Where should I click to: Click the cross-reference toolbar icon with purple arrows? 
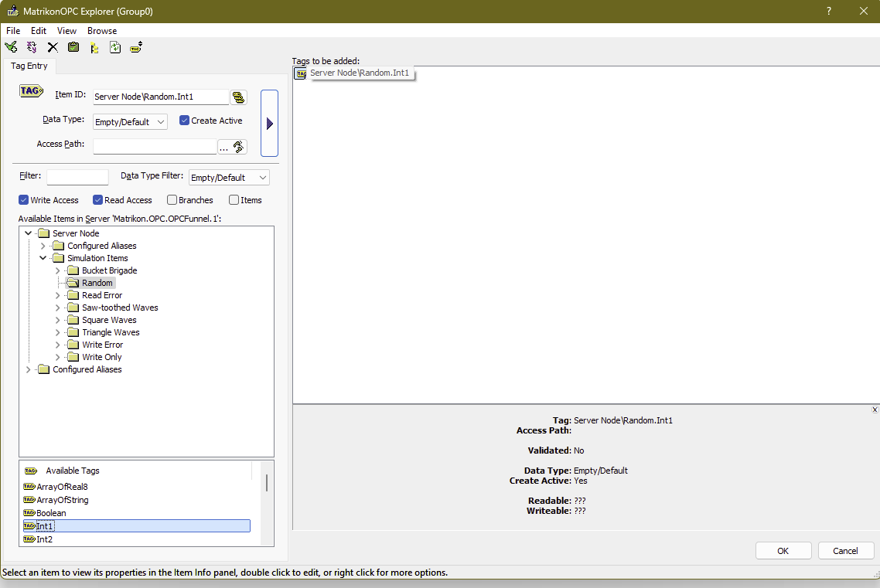pyautogui.click(x=32, y=47)
